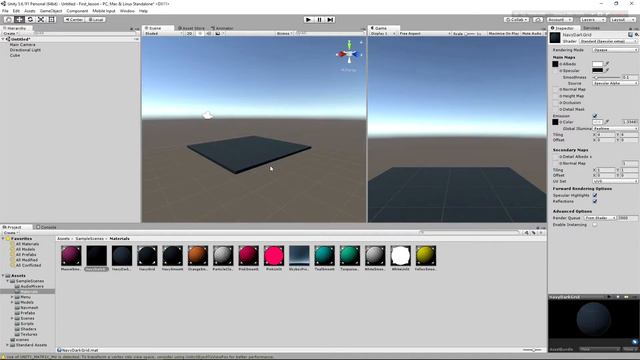This screenshot has width=640, height=360.
Task: Toggle Enable Instancing checkbox
Action: click(x=595, y=224)
